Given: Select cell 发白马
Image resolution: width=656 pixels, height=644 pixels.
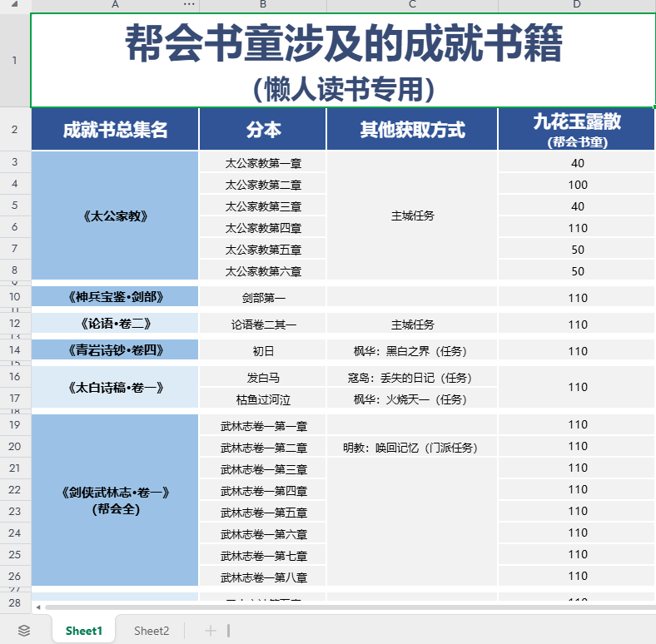Looking at the screenshot, I should click(263, 377).
